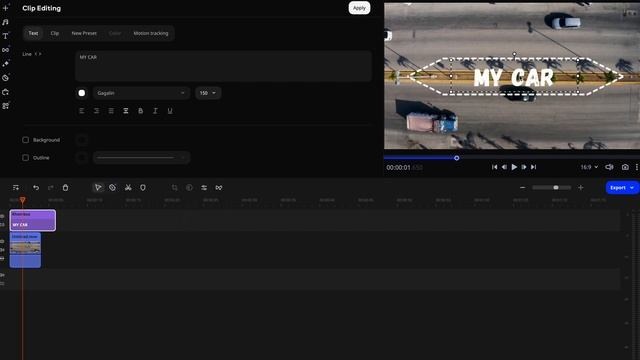
Task: Toggle visibility of the title track
Action: 2,216
